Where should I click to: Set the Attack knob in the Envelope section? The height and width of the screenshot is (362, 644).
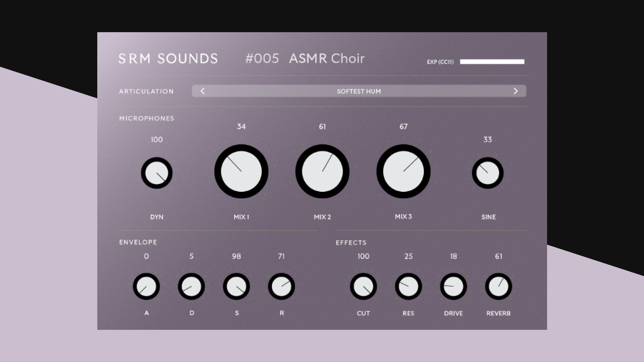pyautogui.click(x=146, y=287)
